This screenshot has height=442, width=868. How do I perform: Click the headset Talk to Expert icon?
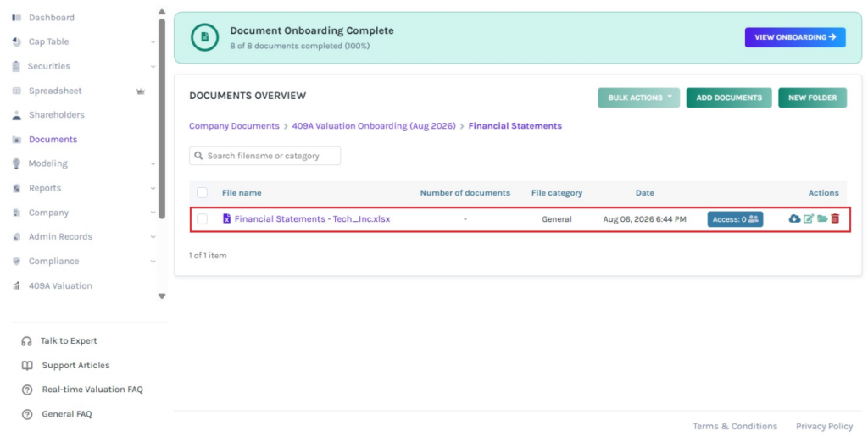26,341
